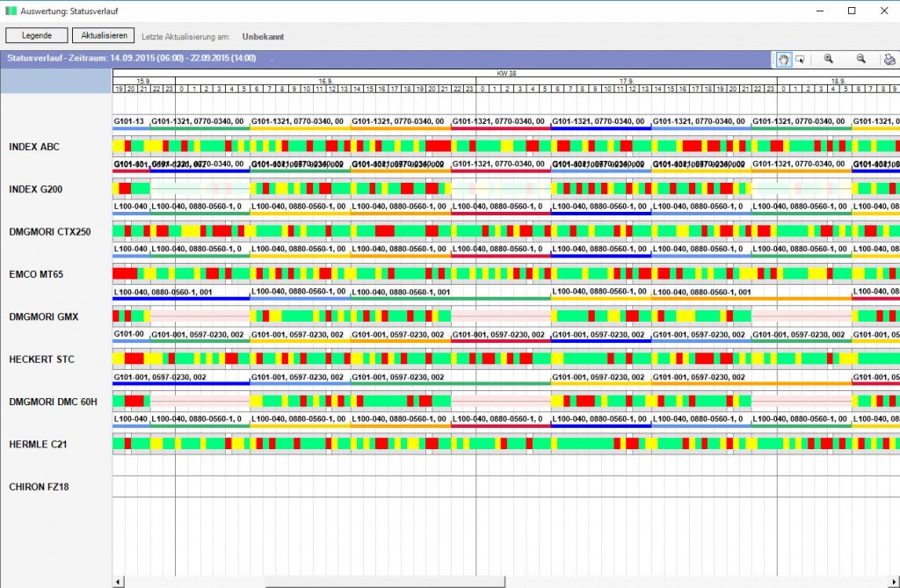The image size is (900, 588).
Task: Click the left arrow of horizontal scrollbar
Action: coord(118,582)
